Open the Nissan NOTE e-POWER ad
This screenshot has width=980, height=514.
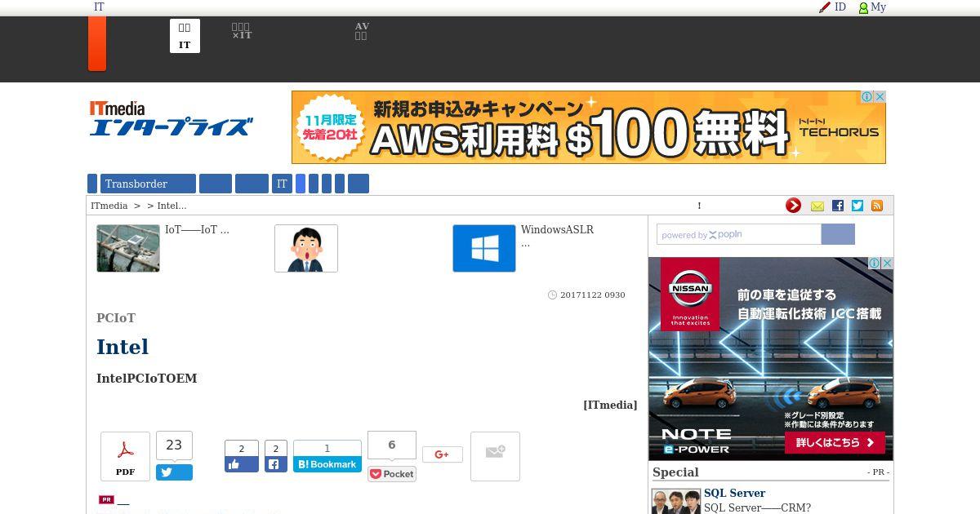pyautogui.click(x=771, y=359)
